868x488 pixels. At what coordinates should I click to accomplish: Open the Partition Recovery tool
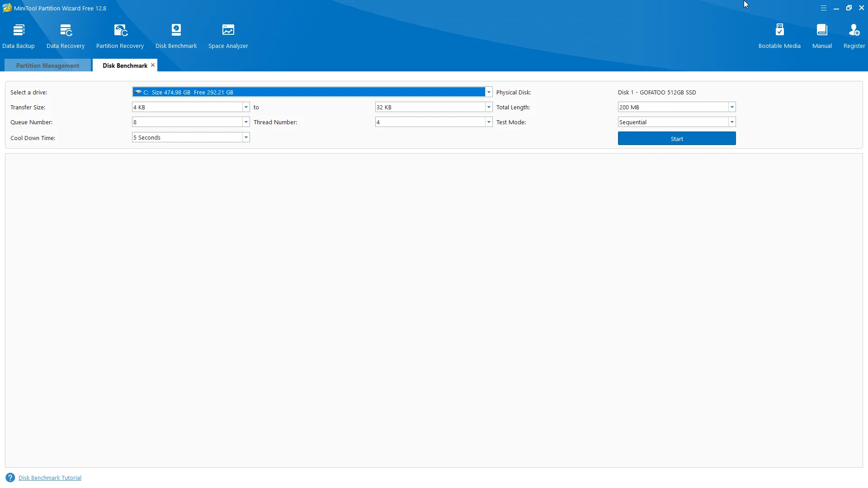[x=120, y=30]
